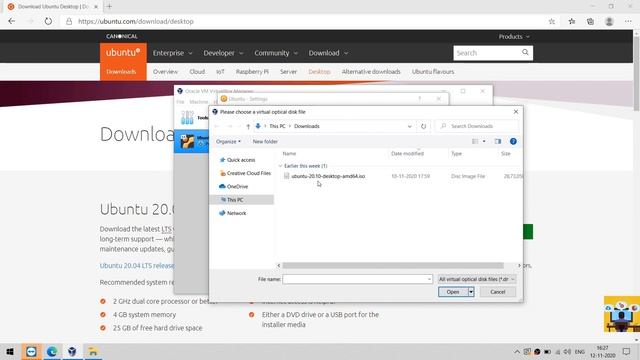
Task: Open a new browser tab
Action: click(109, 7)
